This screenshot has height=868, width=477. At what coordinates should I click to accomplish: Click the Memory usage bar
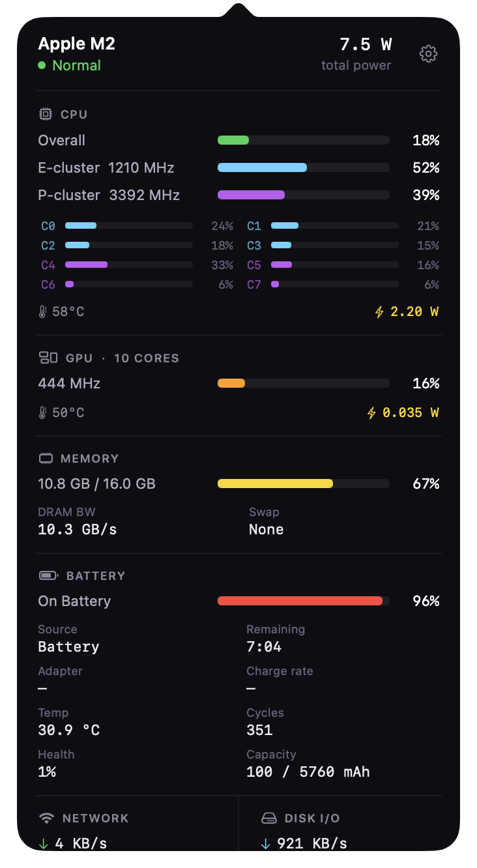point(303,484)
